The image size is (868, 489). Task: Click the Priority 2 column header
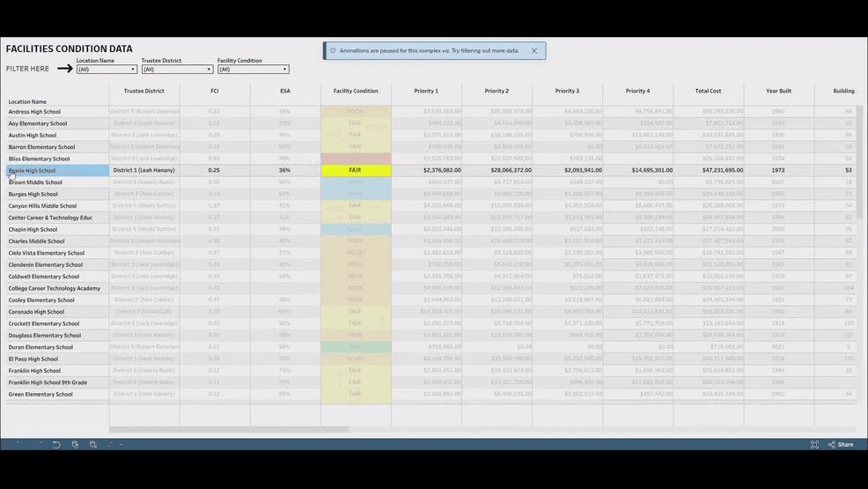pos(497,91)
